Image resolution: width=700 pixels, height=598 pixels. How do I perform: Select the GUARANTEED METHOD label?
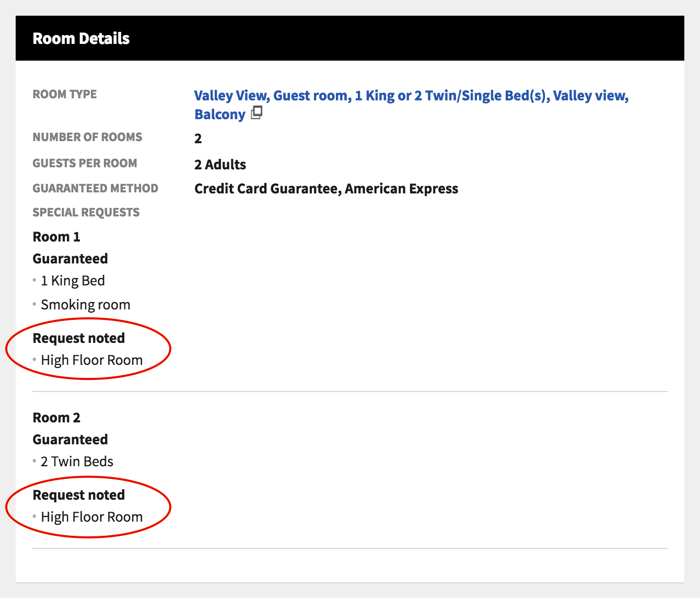tap(95, 188)
